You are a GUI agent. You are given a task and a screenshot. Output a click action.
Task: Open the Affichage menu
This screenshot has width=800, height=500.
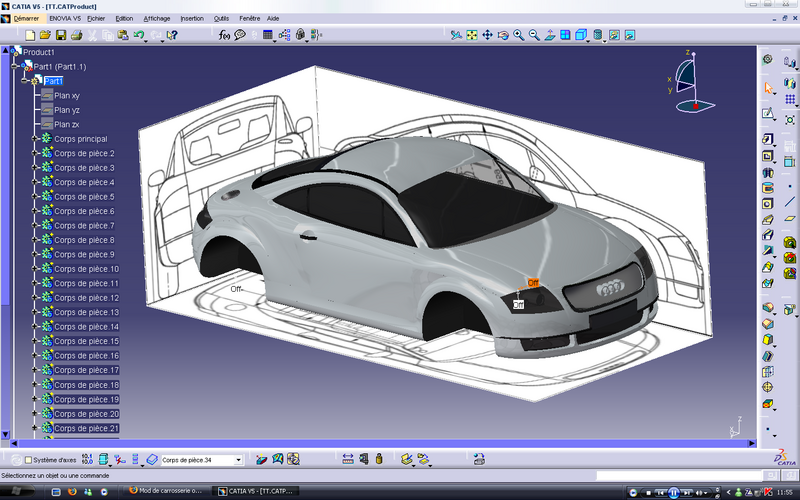157,18
